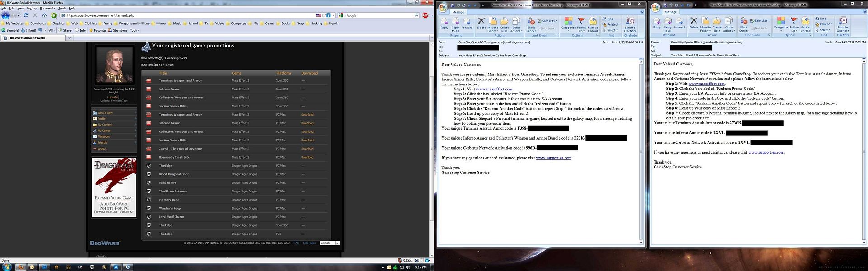Click Reply in the right Outlook message
868x271 pixels.
point(657,23)
